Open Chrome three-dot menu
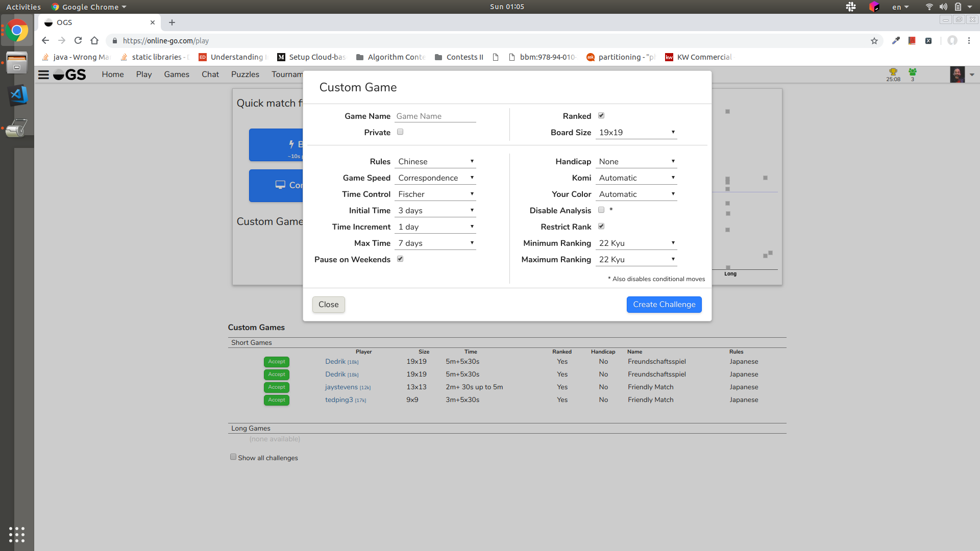Screen dimensions: 980x551 (969, 41)
